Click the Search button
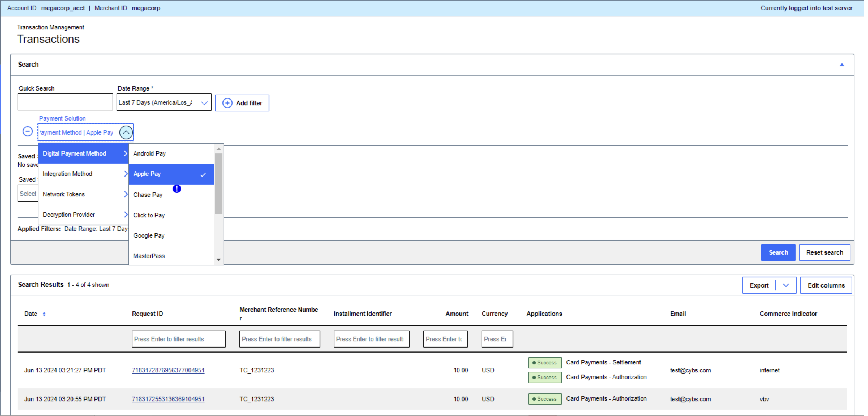 tap(778, 252)
